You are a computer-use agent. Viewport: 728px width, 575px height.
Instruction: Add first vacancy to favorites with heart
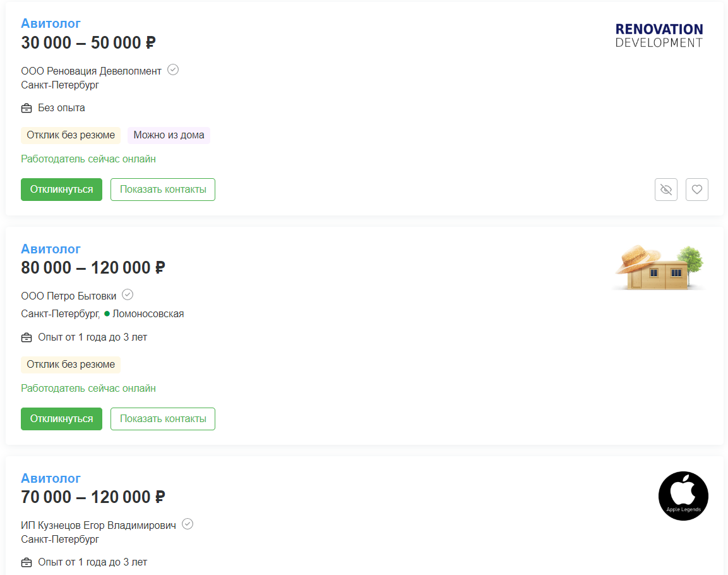click(x=696, y=190)
